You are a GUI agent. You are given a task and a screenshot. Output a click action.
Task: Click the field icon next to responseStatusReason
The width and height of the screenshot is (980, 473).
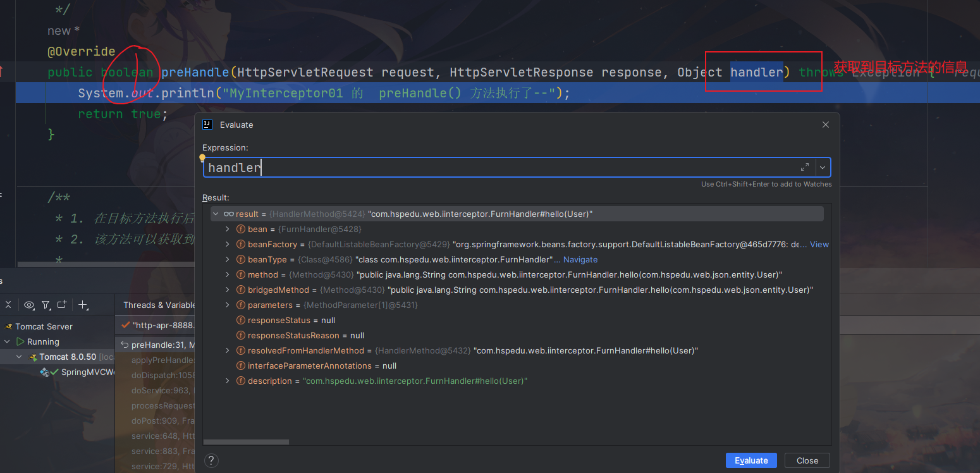(241, 335)
